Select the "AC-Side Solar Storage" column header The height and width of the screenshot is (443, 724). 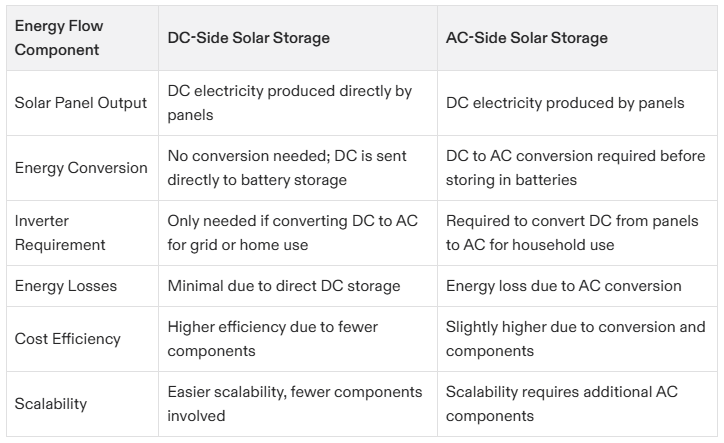click(x=527, y=38)
